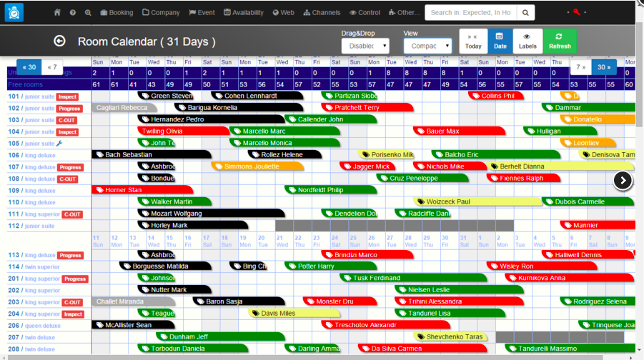Open the Drag&Drop Disabled dropdown
This screenshot has height=360, width=644.
365,46
